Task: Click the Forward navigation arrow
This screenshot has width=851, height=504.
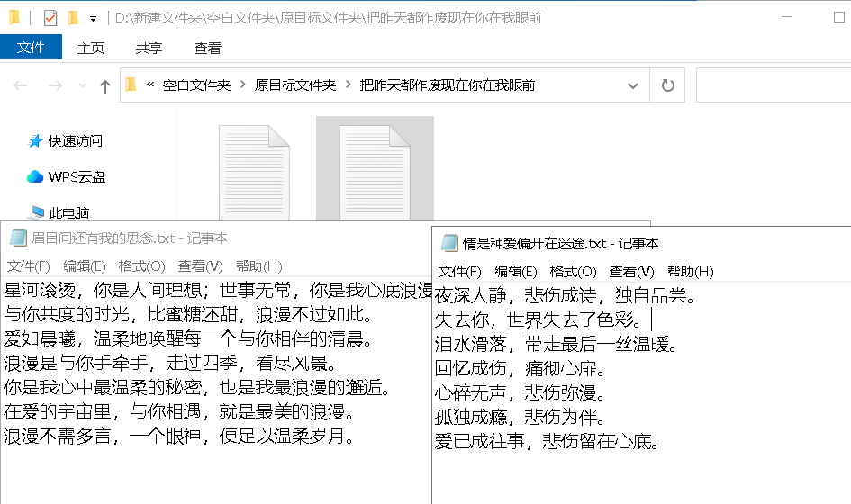Action: (55, 85)
